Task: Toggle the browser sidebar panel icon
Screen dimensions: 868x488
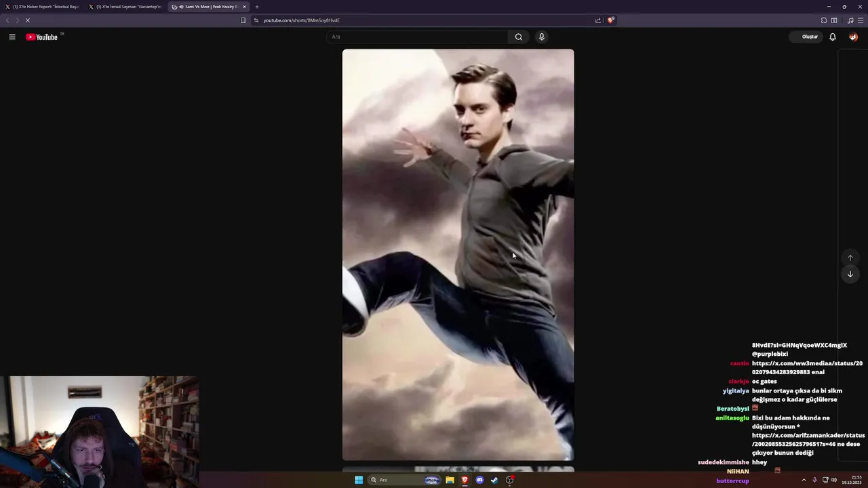Action: 834,20
